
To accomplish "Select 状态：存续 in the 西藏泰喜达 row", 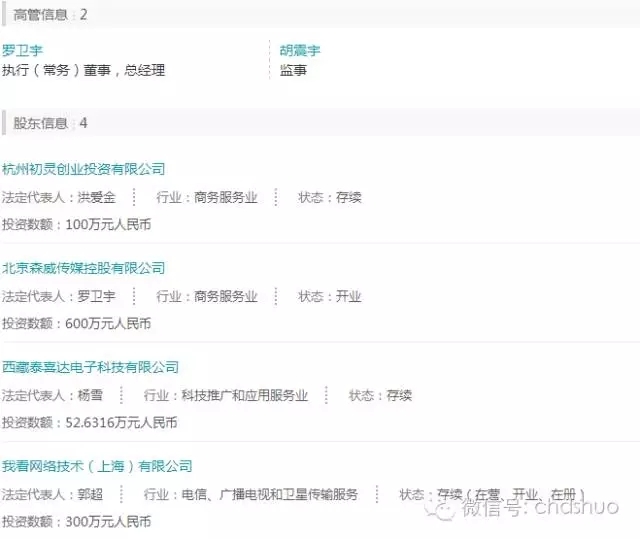I will pyautogui.click(x=380, y=395).
